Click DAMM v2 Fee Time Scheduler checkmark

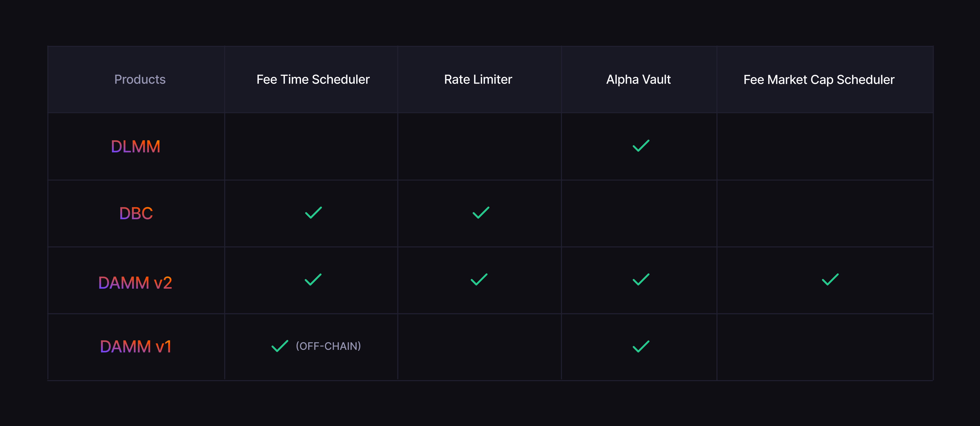tap(313, 280)
